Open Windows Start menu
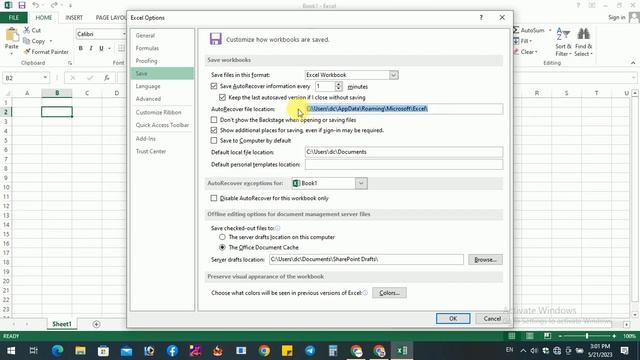640x360 pixels. [x=11, y=351]
